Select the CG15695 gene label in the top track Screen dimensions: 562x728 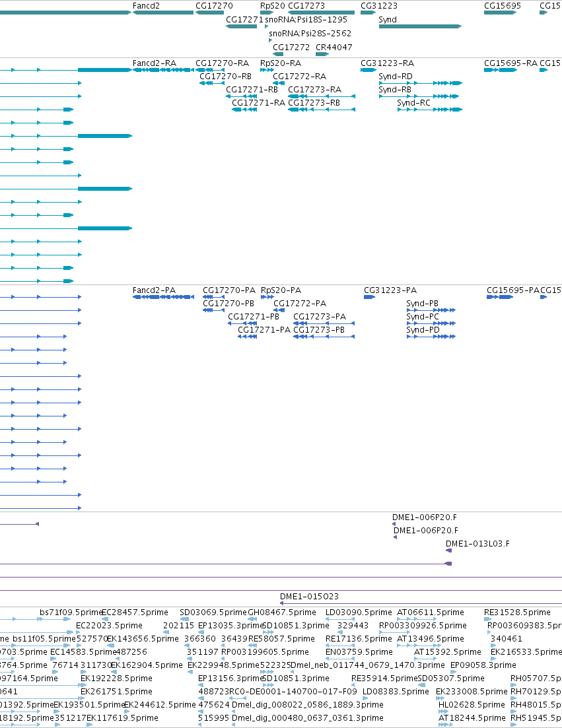[x=503, y=6]
